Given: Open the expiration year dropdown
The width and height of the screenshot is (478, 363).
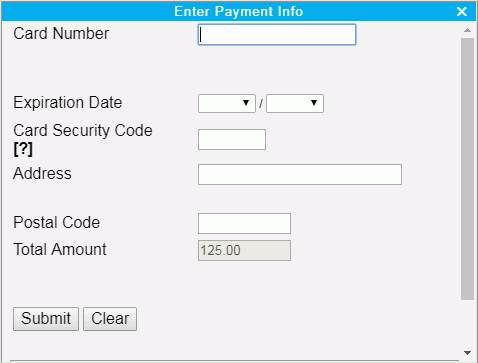Looking at the screenshot, I should [295, 103].
